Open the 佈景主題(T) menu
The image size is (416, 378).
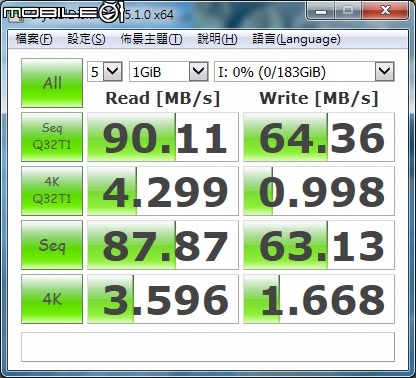[x=151, y=39]
